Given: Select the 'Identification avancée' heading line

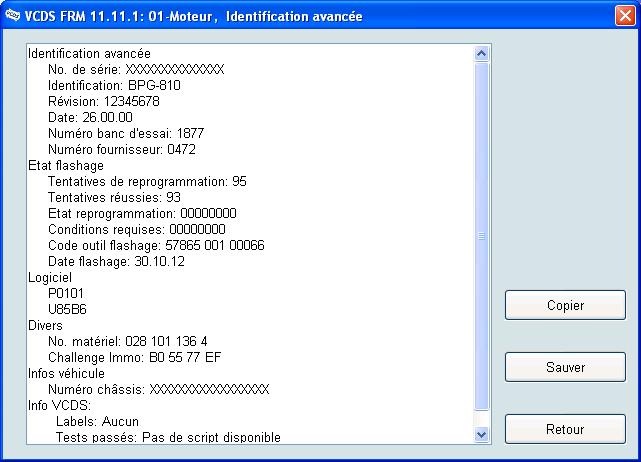Looking at the screenshot, I should [x=89, y=54].
